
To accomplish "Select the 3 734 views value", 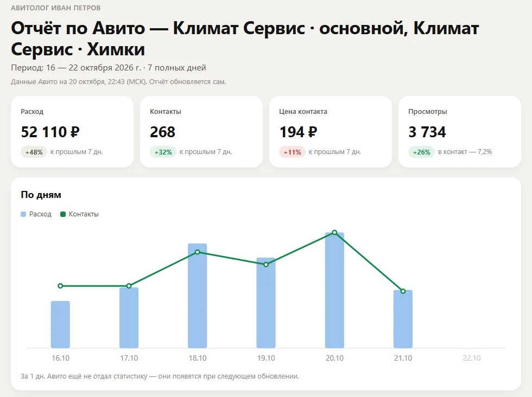I will pyautogui.click(x=427, y=132).
